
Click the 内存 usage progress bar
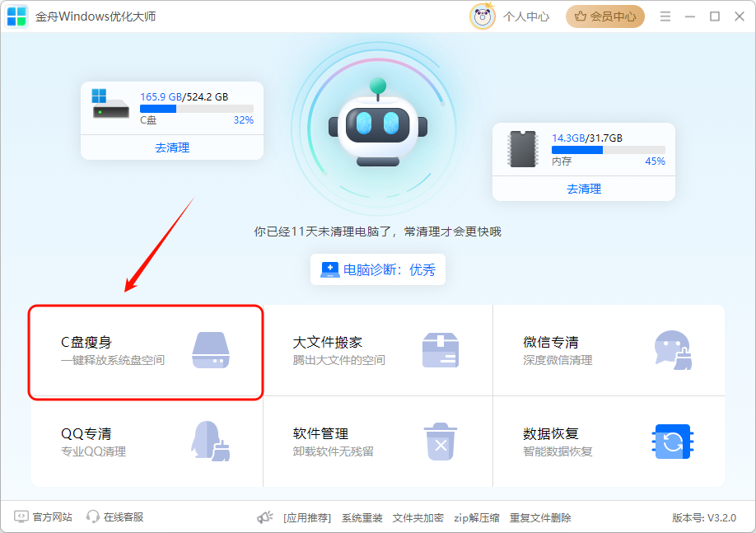(609, 150)
